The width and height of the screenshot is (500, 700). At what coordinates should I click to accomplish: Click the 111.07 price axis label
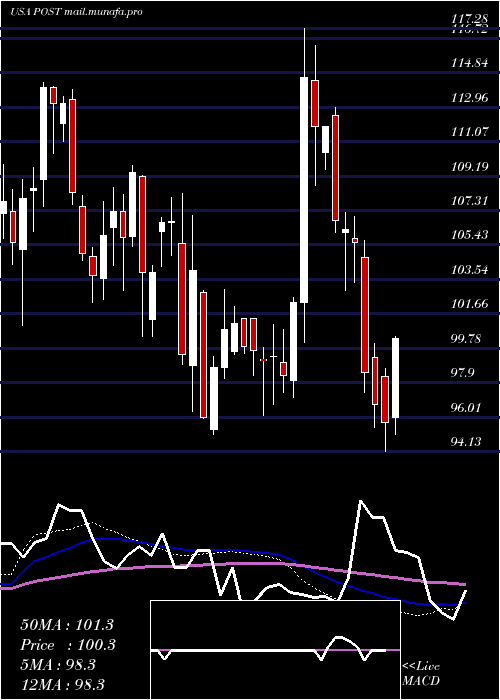pos(470,132)
